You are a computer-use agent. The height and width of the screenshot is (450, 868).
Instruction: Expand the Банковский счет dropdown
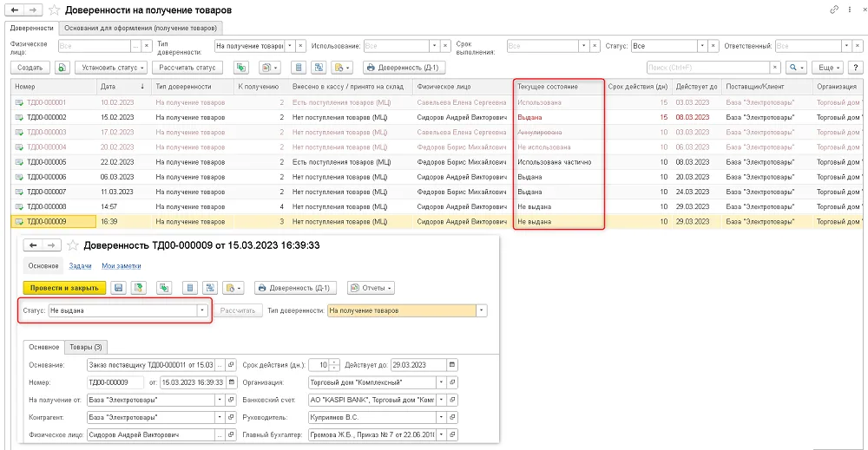[x=441, y=400]
